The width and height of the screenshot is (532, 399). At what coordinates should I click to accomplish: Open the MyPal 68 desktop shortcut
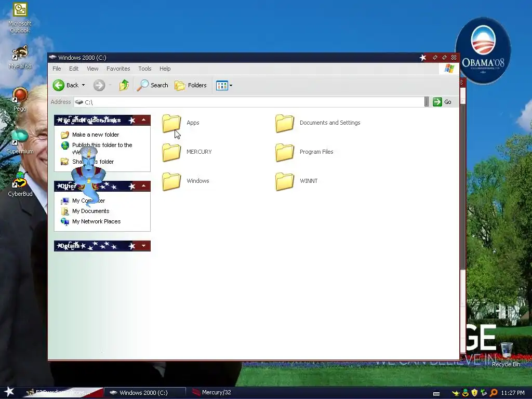20,57
